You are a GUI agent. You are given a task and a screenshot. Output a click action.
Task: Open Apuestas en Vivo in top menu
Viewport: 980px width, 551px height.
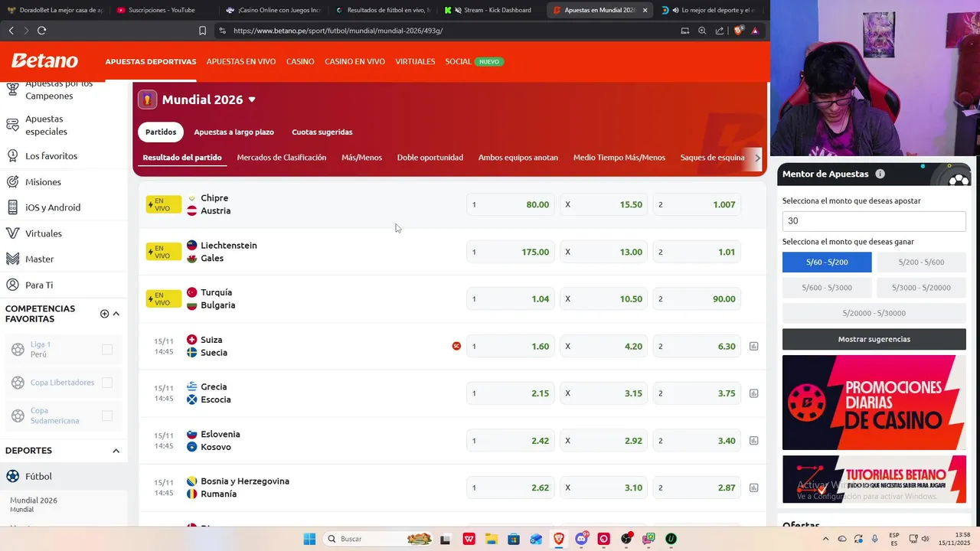pos(241,61)
